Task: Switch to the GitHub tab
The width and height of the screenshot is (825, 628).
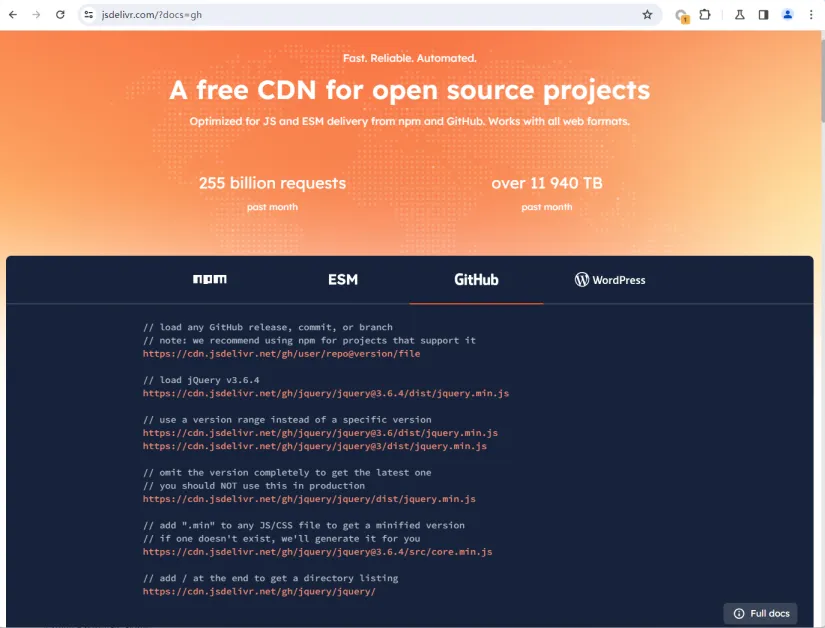Action: click(475, 280)
